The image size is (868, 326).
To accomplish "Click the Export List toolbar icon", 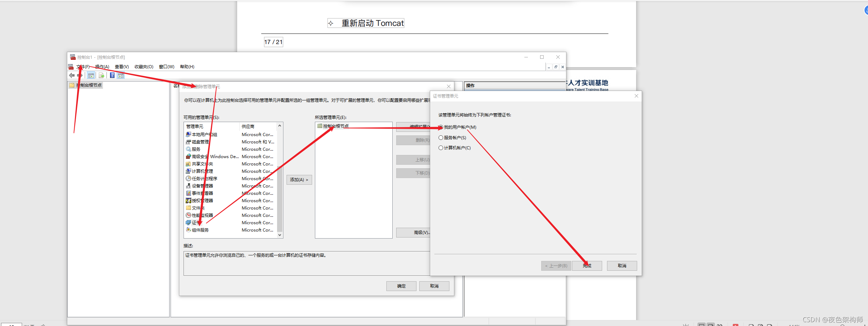I will point(102,75).
